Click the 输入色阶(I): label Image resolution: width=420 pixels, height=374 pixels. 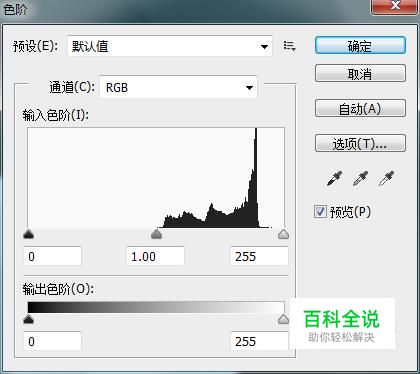click(x=56, y=115)
